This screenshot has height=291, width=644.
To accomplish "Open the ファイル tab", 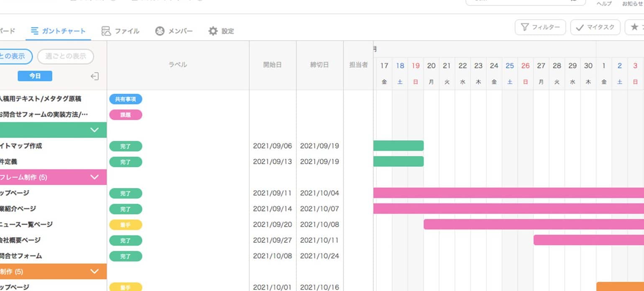I will 127,31.
